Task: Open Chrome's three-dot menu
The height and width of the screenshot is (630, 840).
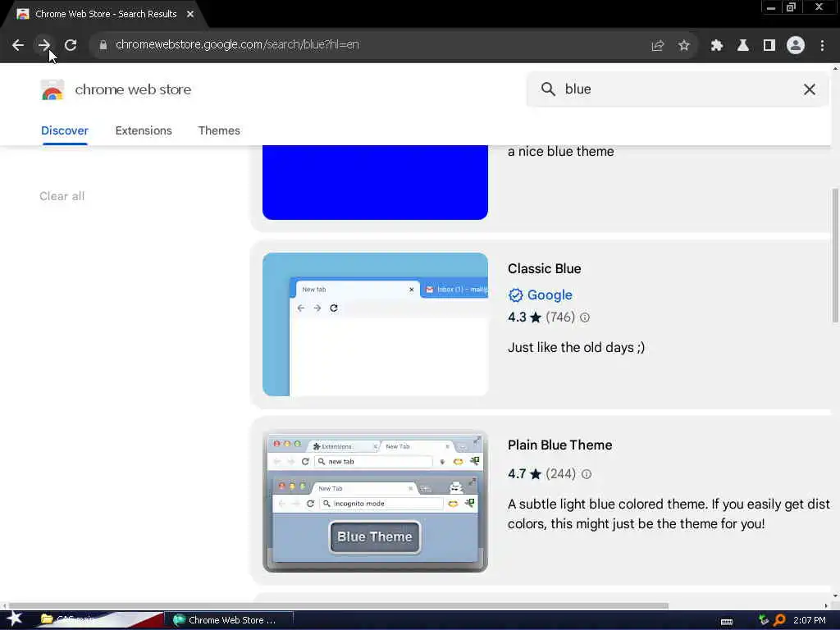Action: 822,46
